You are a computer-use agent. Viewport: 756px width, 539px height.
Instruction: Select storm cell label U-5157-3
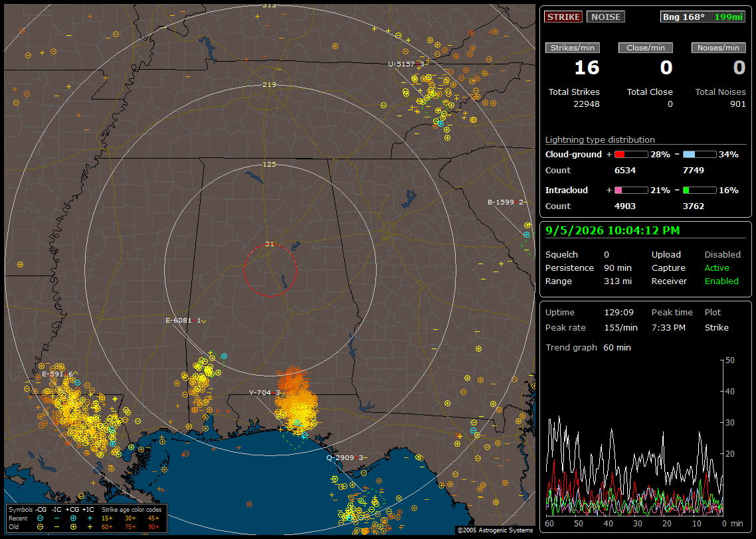tap(406, 64)
